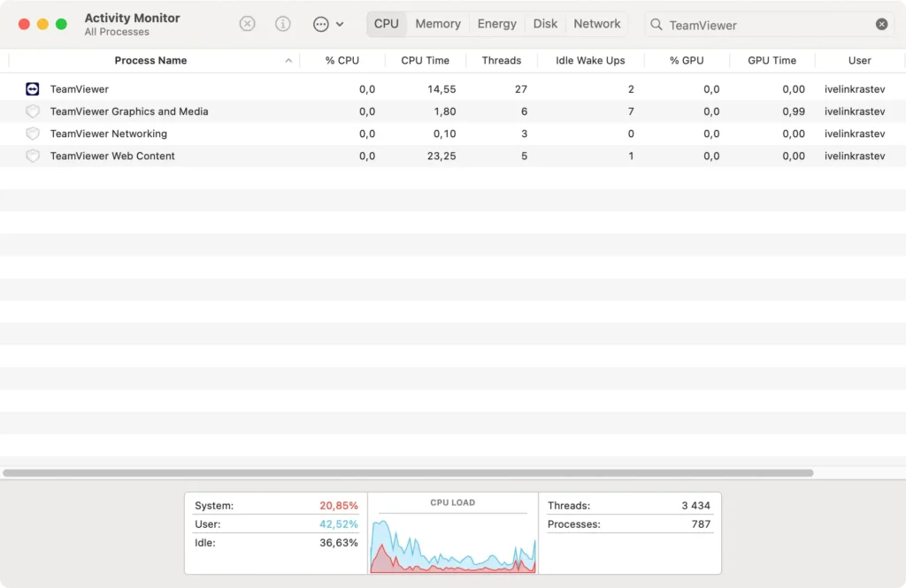Viewport: 906px width, 588px height.
Task: Sort by GPU Time column
Action: click(772, 61)
